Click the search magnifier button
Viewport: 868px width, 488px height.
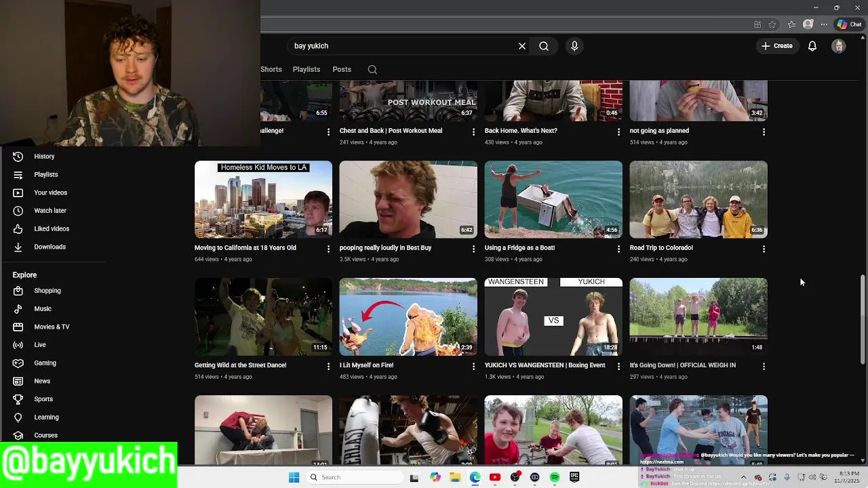[544, 46]
